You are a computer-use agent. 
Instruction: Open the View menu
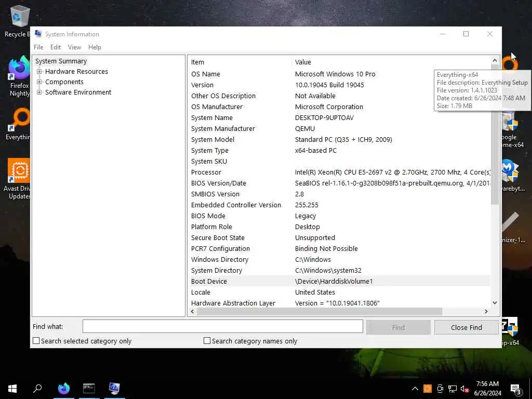[x=74, y=47]
